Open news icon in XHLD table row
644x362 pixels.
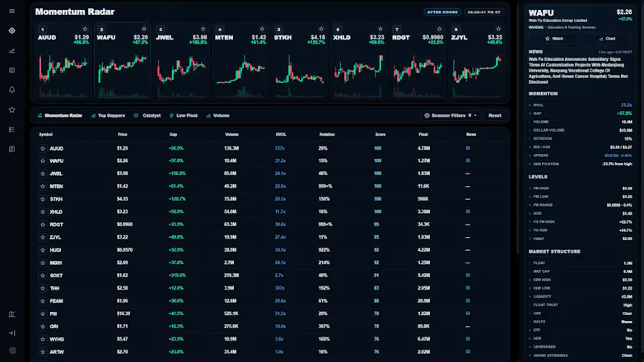(x=468, y=211)
